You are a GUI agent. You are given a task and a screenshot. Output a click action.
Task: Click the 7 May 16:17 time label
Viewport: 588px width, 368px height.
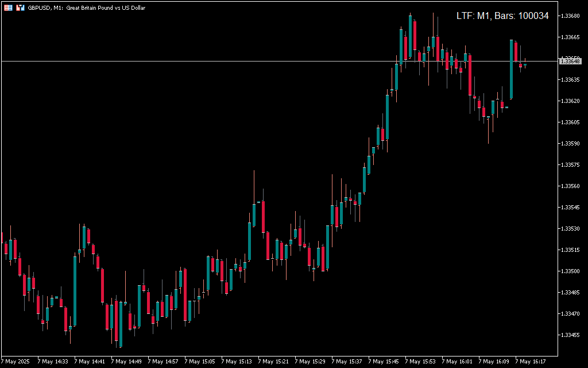pyautogui.click(x=531, y=362)
